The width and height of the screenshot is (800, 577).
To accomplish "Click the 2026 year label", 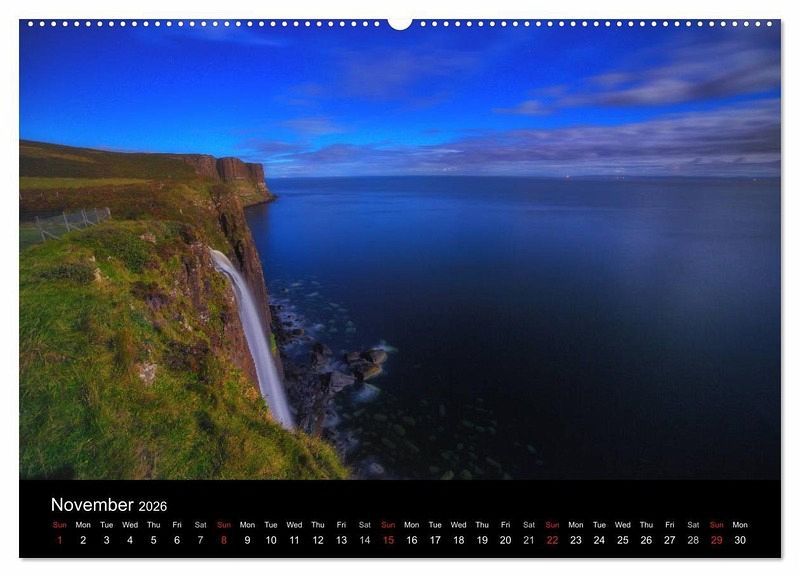I will click(153, 507).
